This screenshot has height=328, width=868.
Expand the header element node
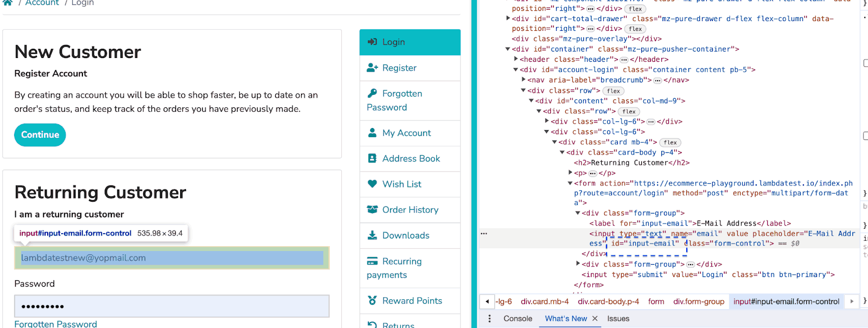coord(516,59)
